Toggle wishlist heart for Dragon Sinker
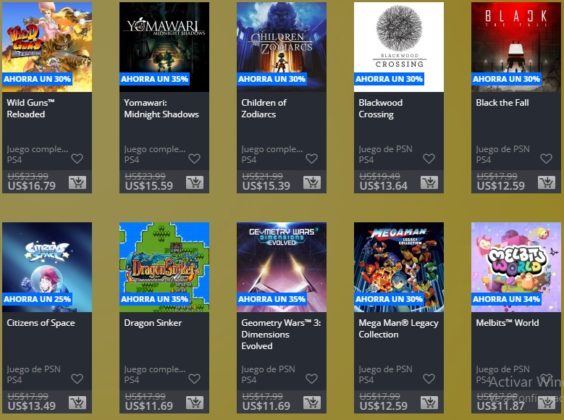This screenshot has height=420, width=564. pyautogui.click(x=194, y=379)
